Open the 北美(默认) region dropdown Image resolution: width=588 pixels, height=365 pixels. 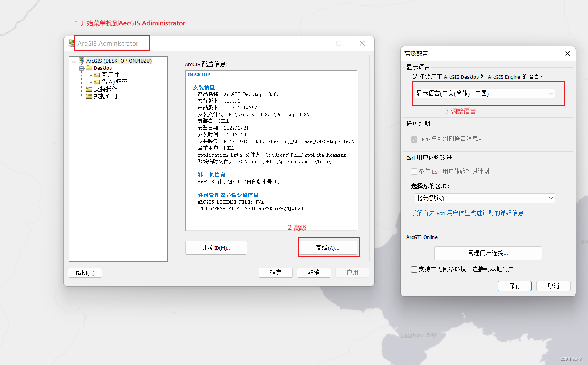pos(484,198)
